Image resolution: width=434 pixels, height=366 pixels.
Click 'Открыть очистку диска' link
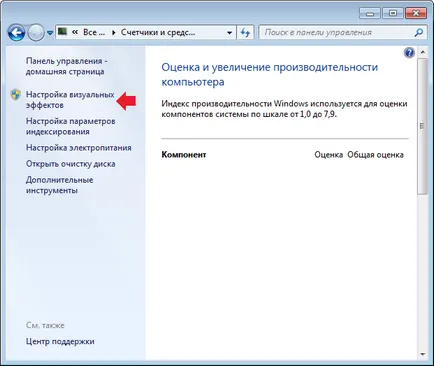(x=71, y=164)
